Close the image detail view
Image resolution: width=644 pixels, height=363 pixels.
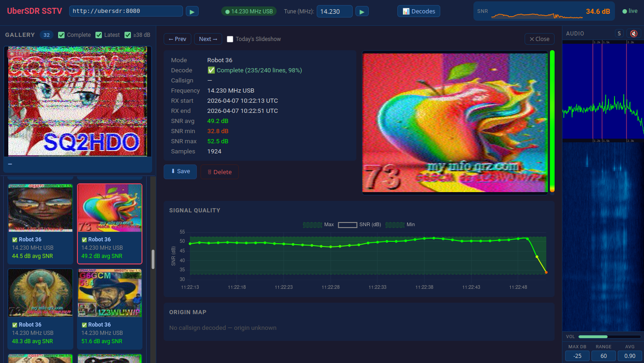pyautogui.click(x=539, y=39)
